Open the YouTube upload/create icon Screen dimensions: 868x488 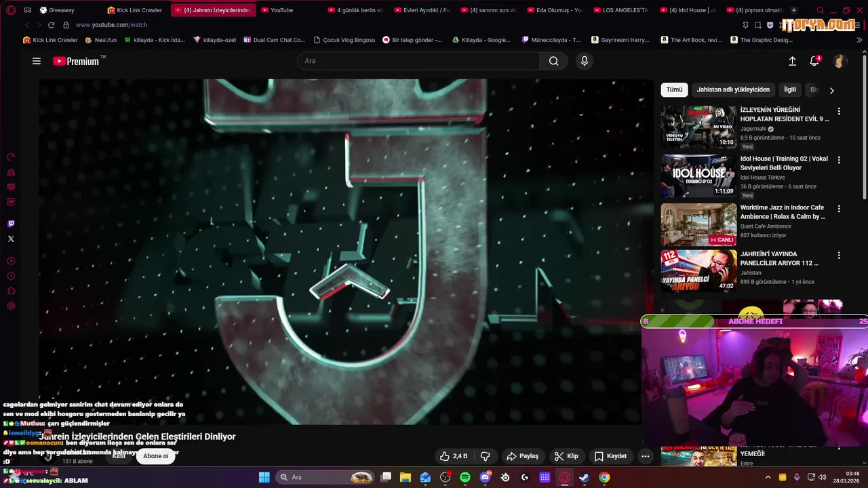[x=792, y=61]
